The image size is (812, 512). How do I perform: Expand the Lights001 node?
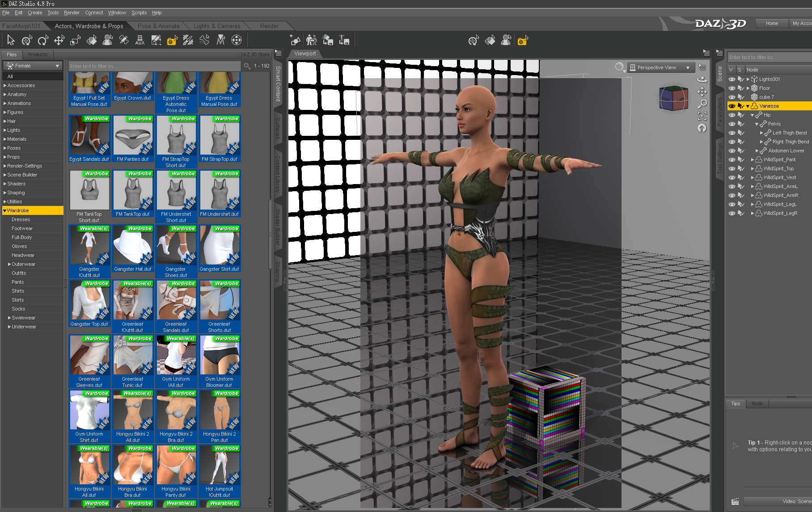pos(748,79)
